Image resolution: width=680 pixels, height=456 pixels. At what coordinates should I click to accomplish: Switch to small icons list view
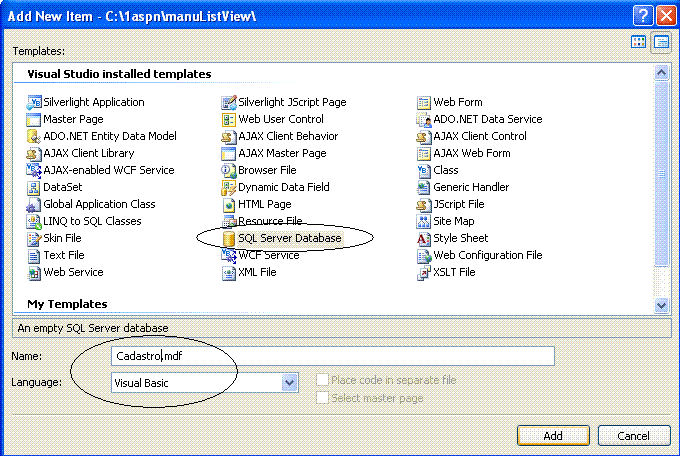pyautogui.click(x=661, y=42)
